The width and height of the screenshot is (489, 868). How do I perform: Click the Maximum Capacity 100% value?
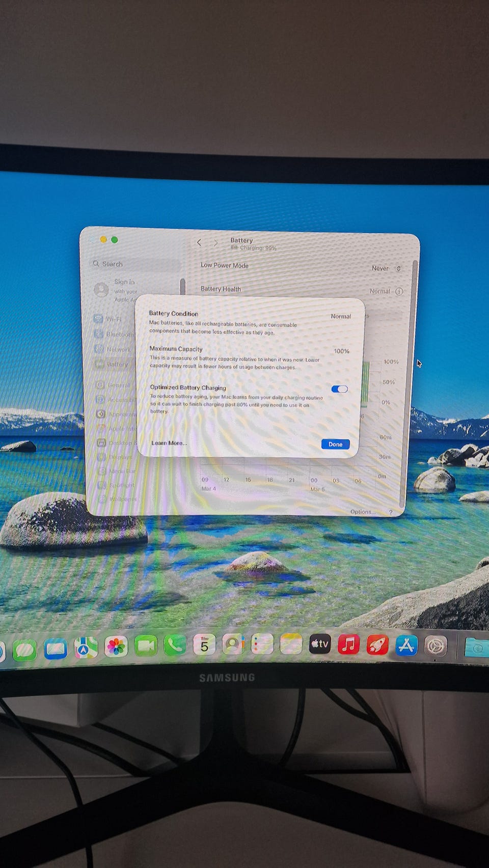[342, 351]
